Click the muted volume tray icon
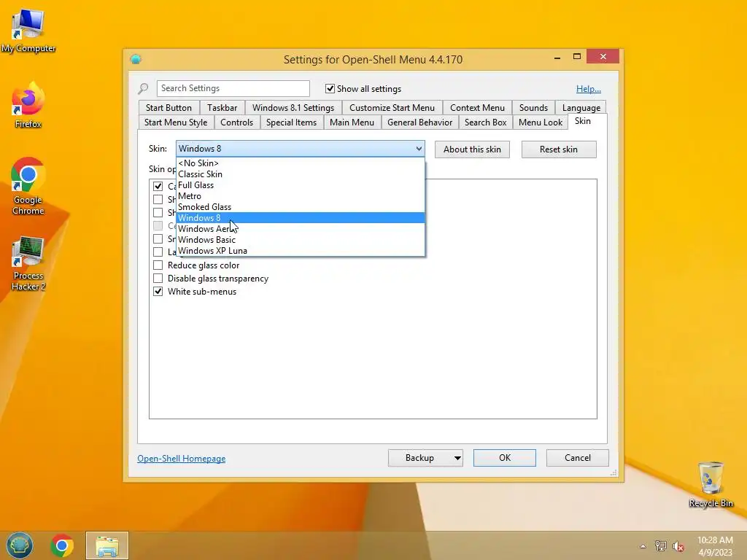This screenshot has height=560, width=747. pyautogui.click(x=678, y=546)
